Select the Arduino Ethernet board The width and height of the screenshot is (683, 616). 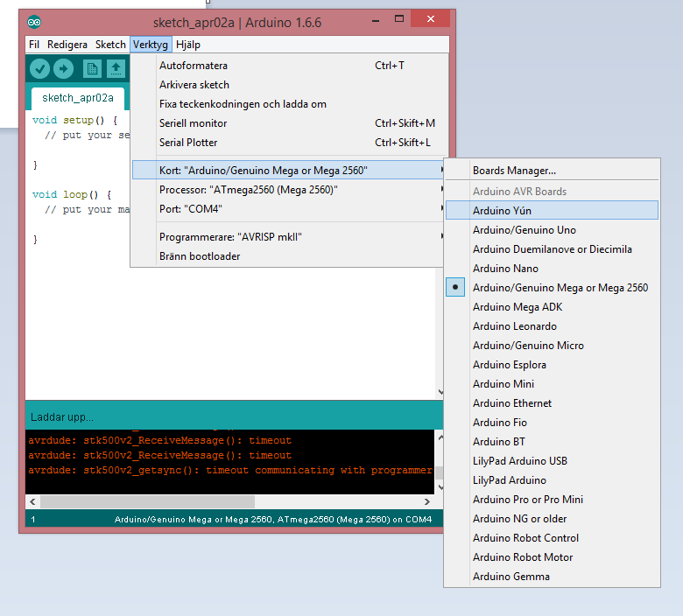[x=552, y=403]
